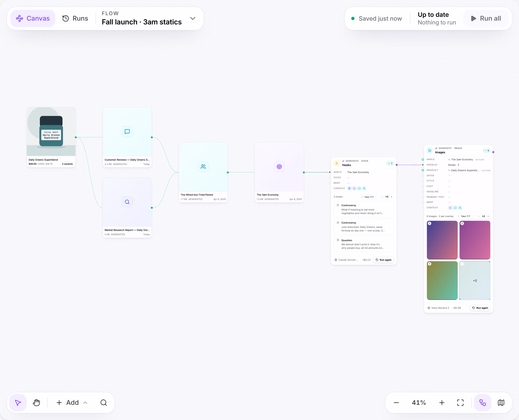
Task: Fit canvas to screen icon
Action: [x=460, y=403]
